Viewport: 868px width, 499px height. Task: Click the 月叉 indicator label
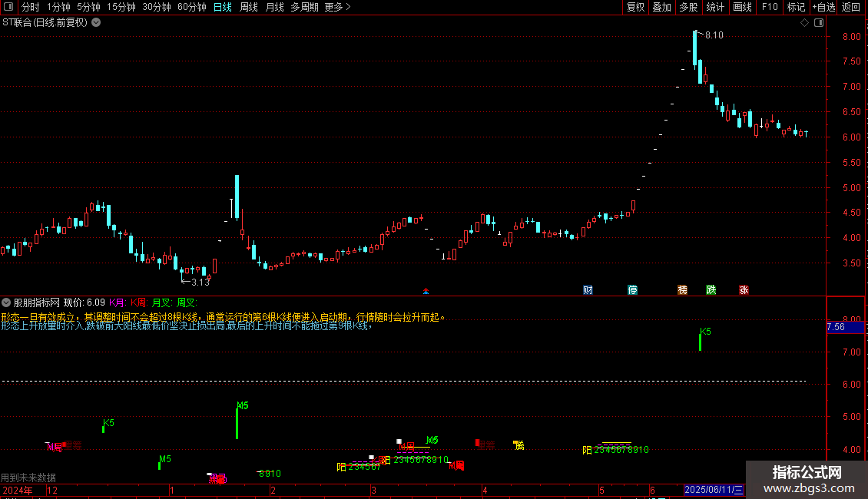click(161, 302)
